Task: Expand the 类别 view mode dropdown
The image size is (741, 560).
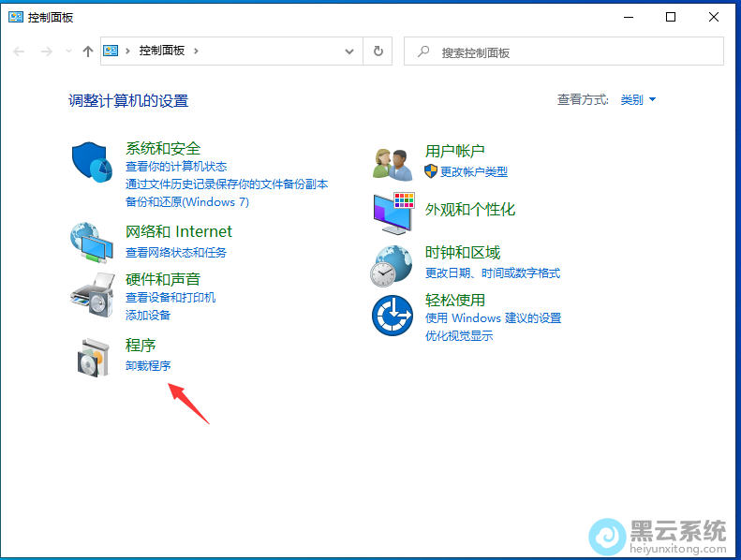Action: [x=638, y=99]
